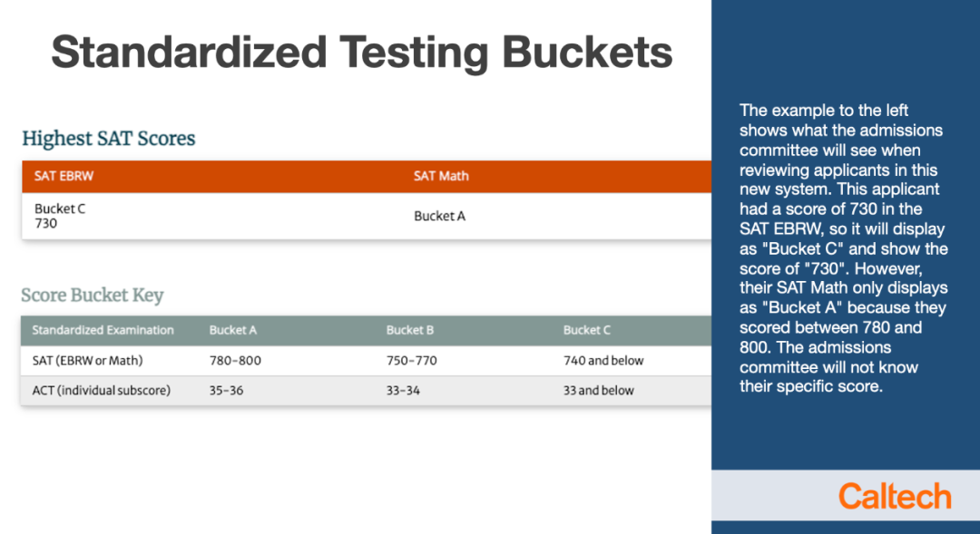
Task: Click the 750-770 range cell
Action: pos(411,360)
